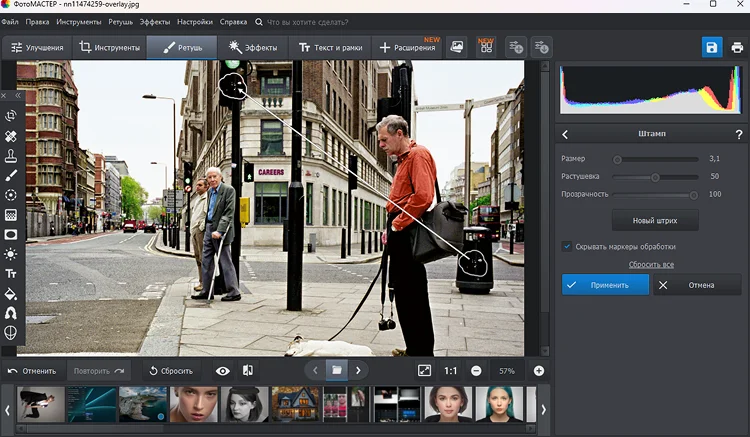This screenshot has height=437, width=750.
Task: Select the sun brightness tool in sidebar
Action: pos(11,254)
